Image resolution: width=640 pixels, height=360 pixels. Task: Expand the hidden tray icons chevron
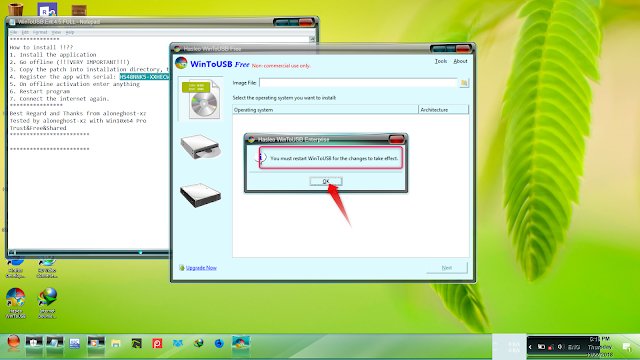click(x=530, y=347)
